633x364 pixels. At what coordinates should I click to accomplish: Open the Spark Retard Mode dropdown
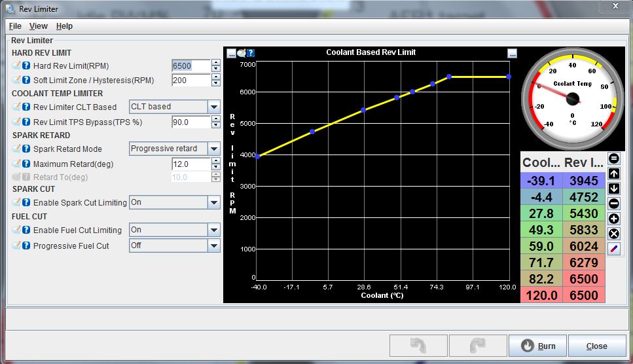213,149
